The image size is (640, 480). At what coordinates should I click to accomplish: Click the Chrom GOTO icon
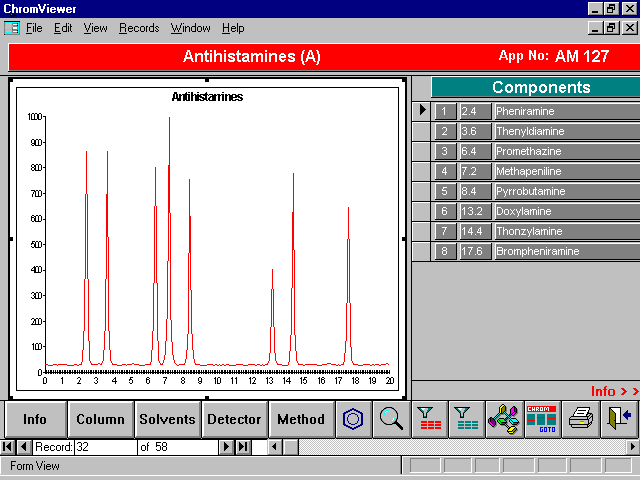coord(542,419)
